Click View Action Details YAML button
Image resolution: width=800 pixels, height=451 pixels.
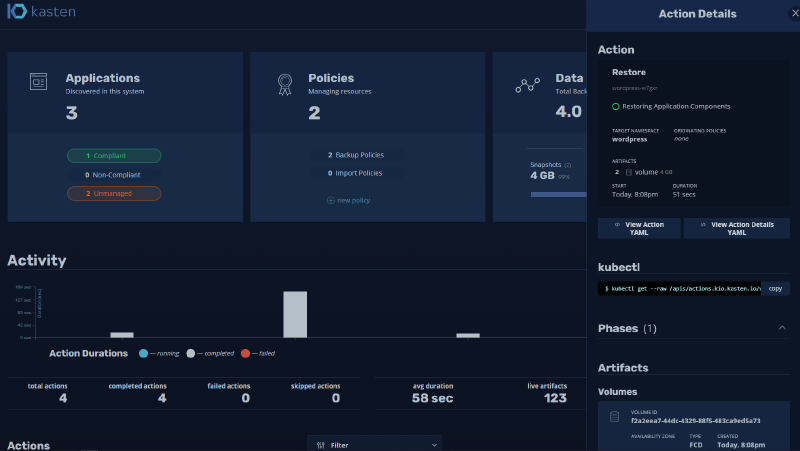pyautogui.click(x=737, y=228)
